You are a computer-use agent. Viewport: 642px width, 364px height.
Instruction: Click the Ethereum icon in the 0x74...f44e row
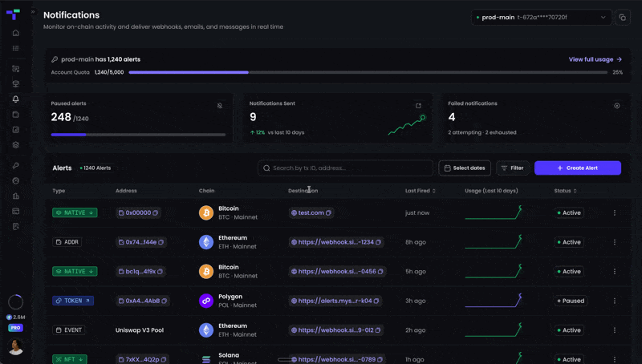[x=206, y=242]
